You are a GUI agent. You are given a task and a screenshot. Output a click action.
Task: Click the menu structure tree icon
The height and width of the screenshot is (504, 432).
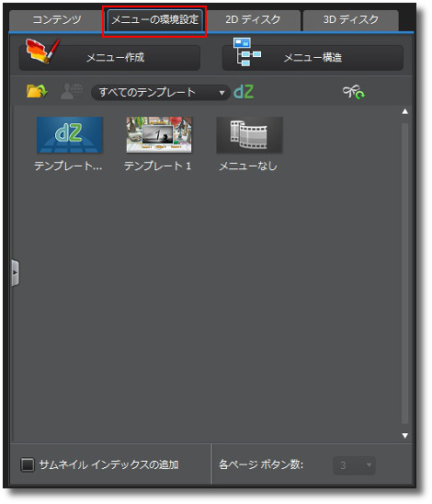246,52
